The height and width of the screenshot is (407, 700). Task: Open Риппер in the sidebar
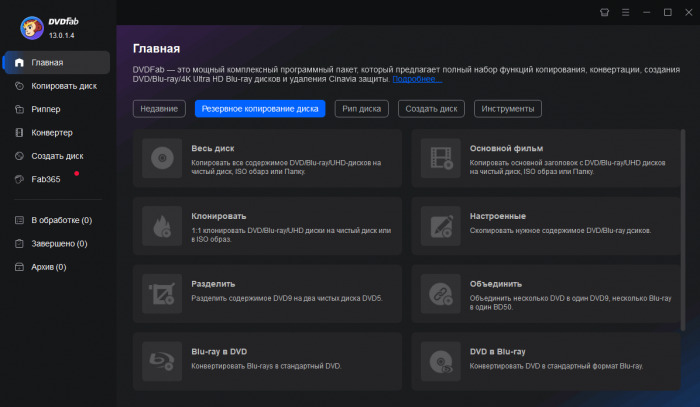(46, 109)
